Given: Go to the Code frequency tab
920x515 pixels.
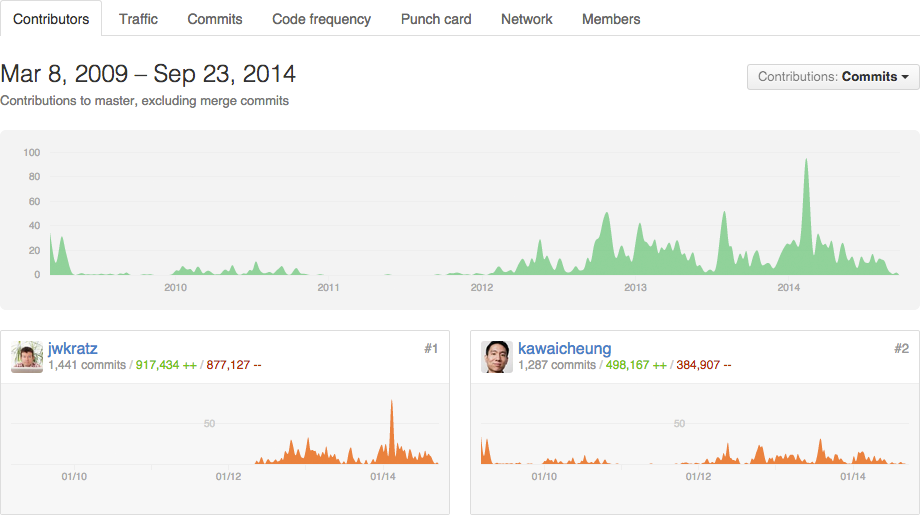Looking at the screenshot, I should (x=322, y=19).
